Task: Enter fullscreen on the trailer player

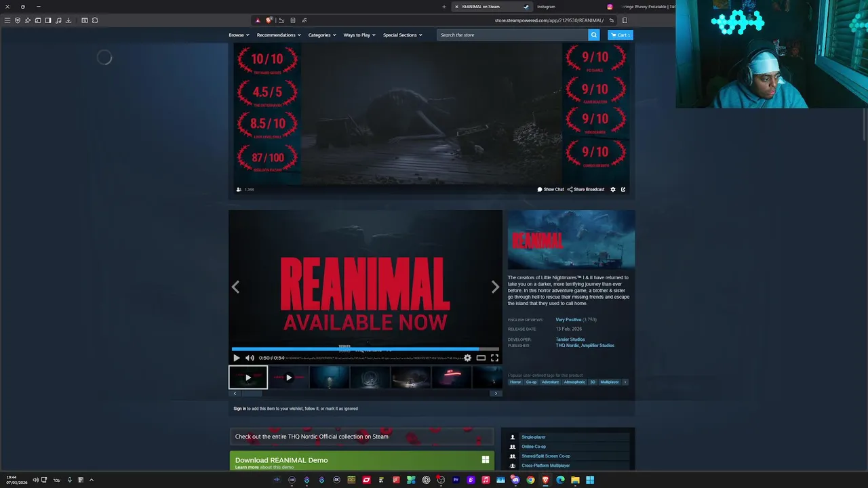Action: (x=494, y=358)
